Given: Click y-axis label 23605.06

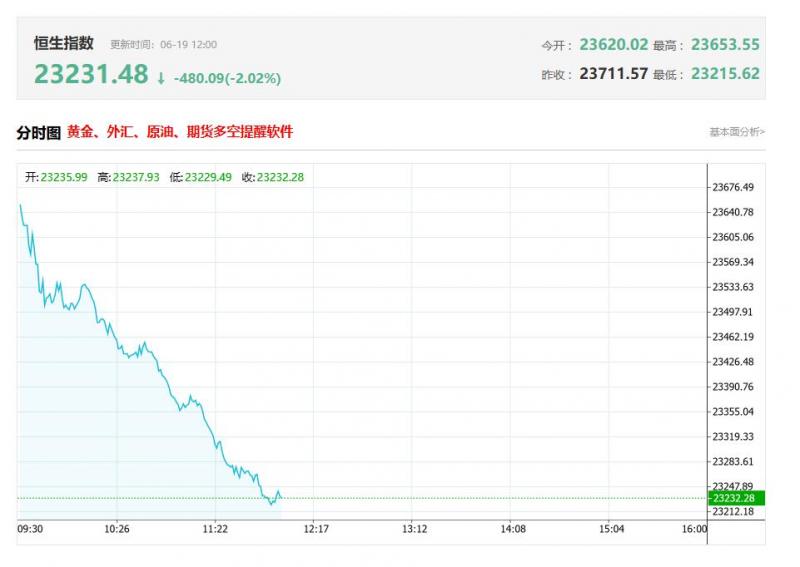Looking at the screenshot, I should tap(733, 237).
